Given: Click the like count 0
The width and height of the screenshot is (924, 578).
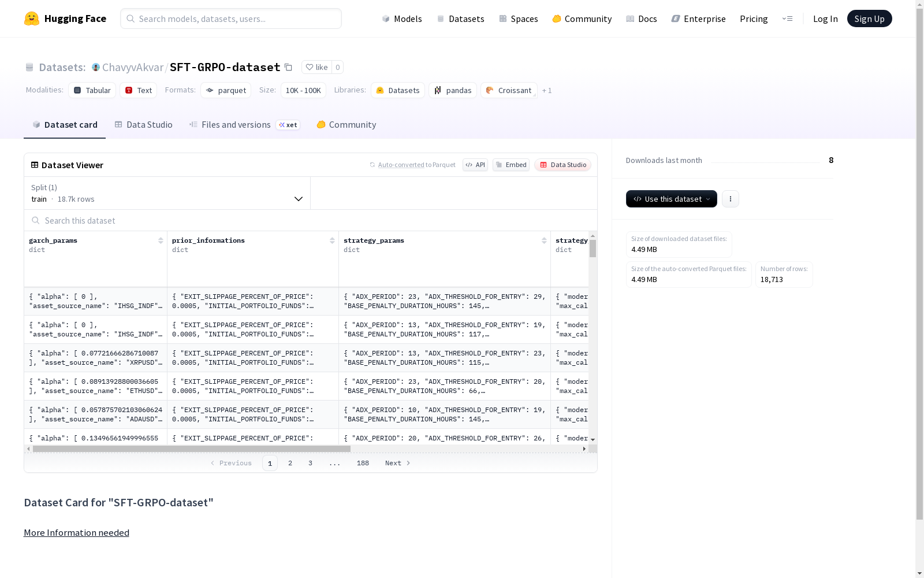Looking at the screenshot, I should (x=338, y=68).
